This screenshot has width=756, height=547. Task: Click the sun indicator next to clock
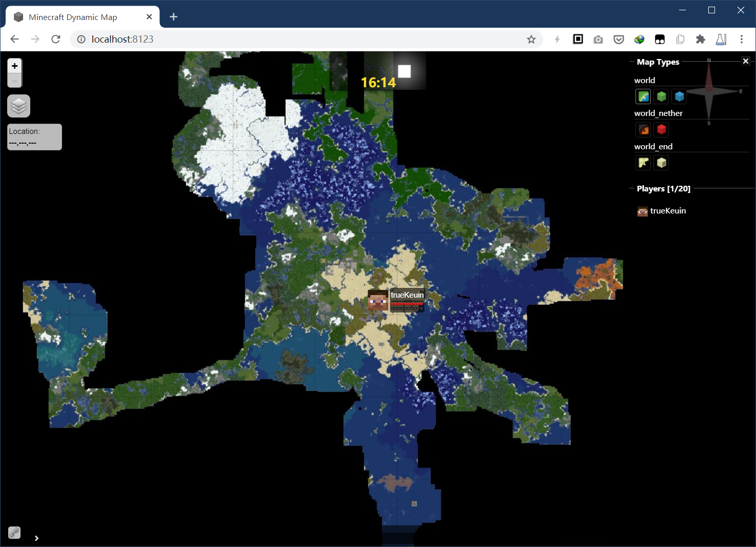(405, 71)
